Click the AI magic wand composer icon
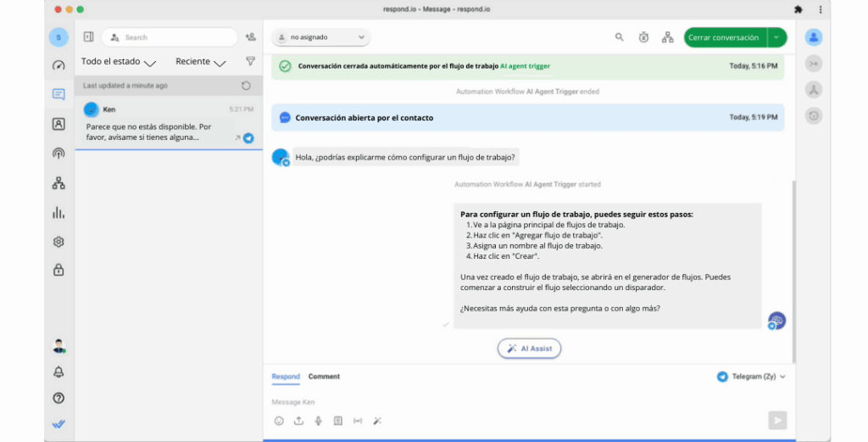The height and width of the screenshot is (442, 868). click(x=377, y=421)
